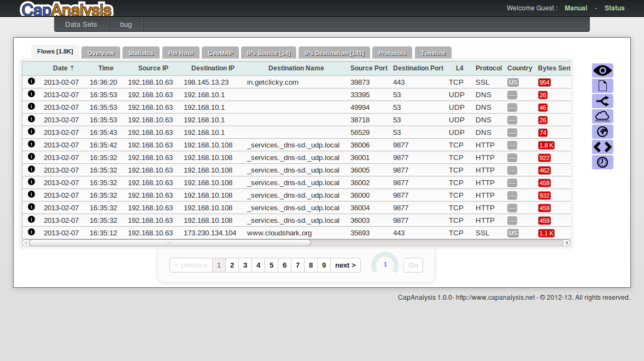Switch to the Flows [1.8K] tab
The height and width of the screenshot is (361, 644).
pyautogui.click(x=55, y=52)
